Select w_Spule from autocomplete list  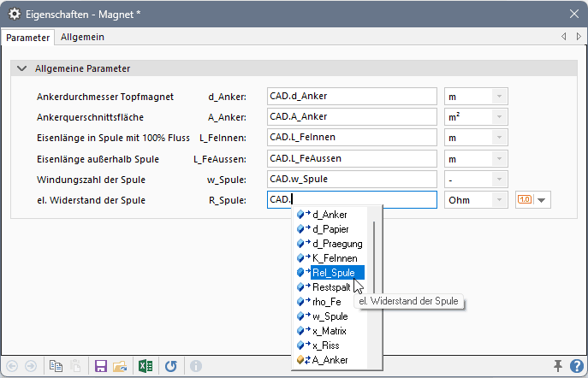coord(330,316)
